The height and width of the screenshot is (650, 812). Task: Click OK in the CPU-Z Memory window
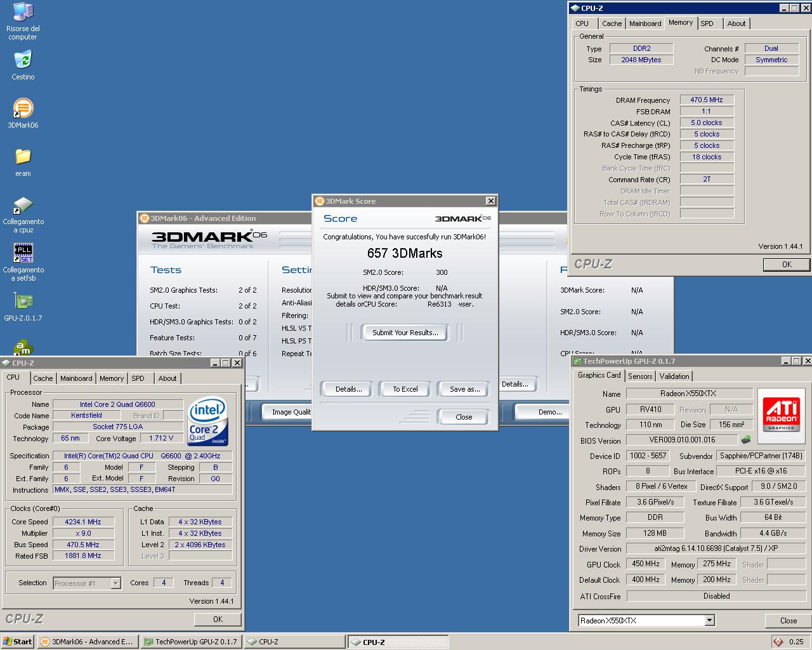pyautogui.click(x=787, y=265)
